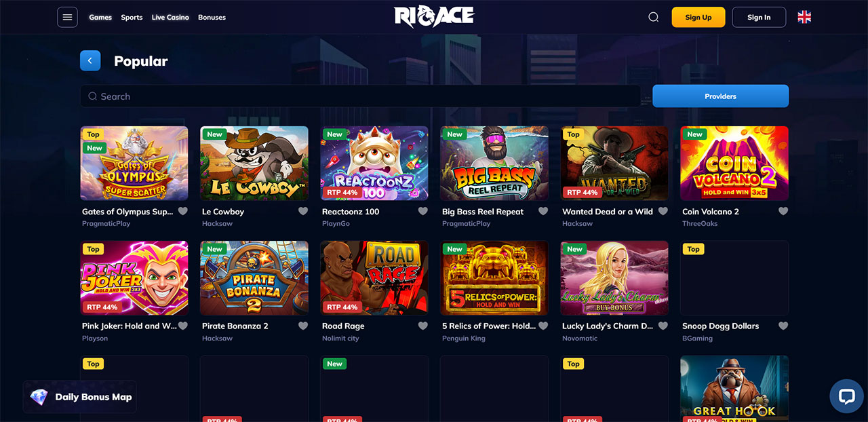Screen dimensions: 868x422
Task: Click the Sign Up button
Action: click(698, 17)
